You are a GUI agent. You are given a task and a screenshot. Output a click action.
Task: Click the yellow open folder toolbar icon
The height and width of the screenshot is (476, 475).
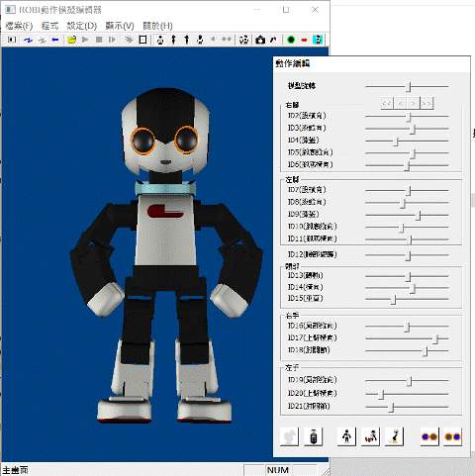[72, 40]
